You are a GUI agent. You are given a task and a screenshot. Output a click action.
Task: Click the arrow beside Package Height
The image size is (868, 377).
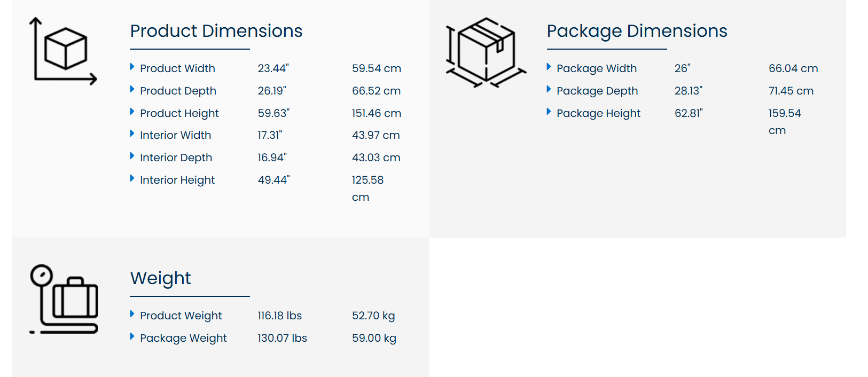549,112
